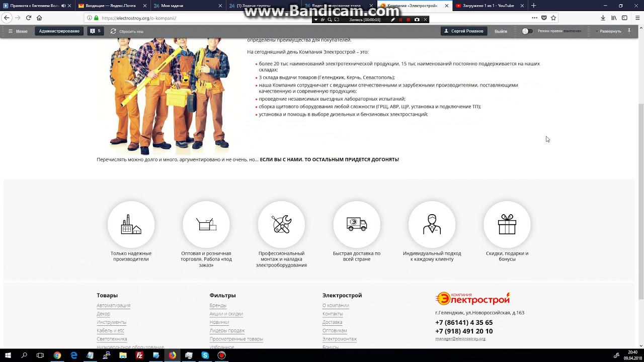Open the Электромонтаж footer link

click(x=340, y=339)
